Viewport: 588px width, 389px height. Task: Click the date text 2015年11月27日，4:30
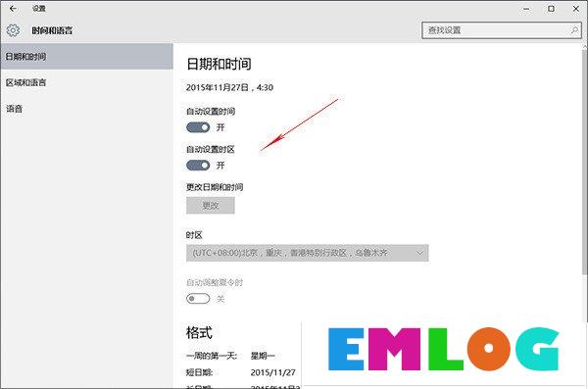[229, 87]
